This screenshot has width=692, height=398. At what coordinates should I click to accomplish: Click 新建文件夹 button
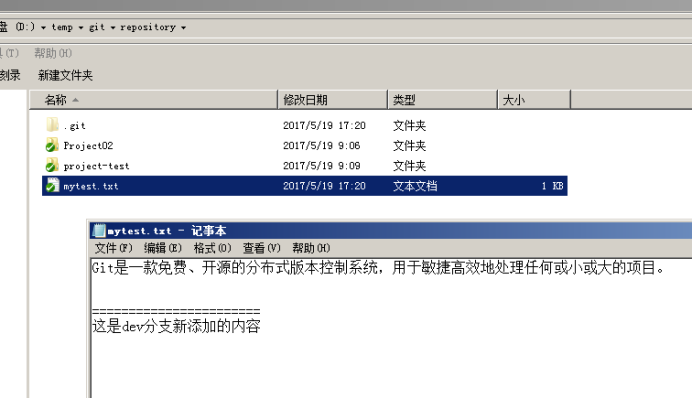[x=65, y=75]
